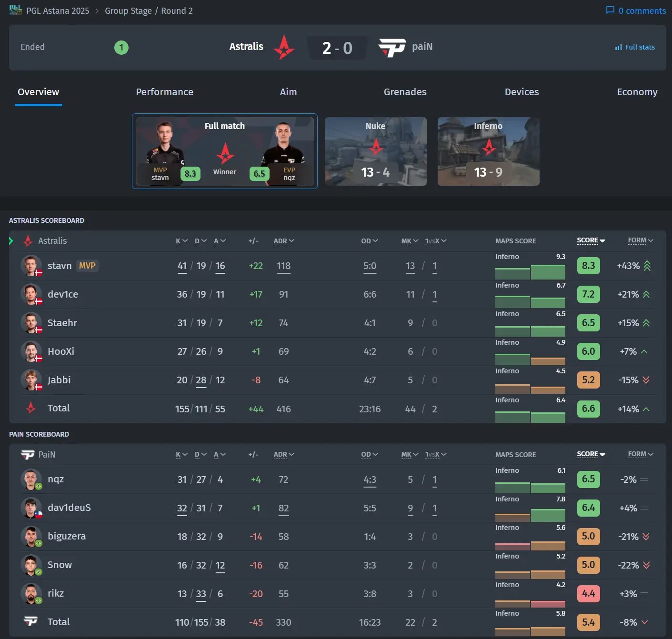The width and height of the screenshot is (672, 639).
Task: Sort Astralis scoreboard by OD
Action: click(x=370, y=241)
